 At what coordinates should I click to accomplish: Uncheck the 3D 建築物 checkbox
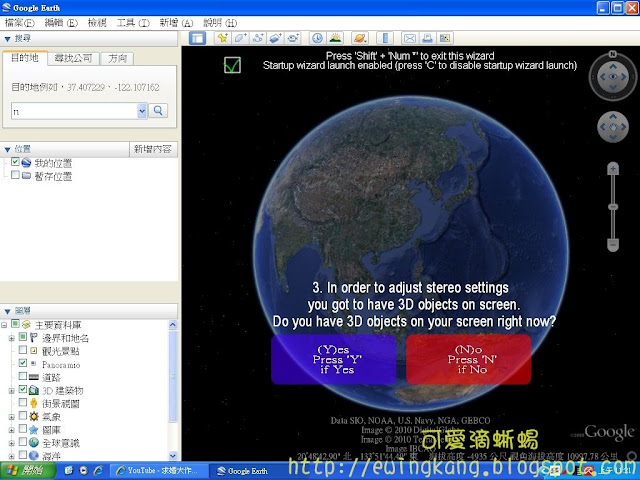[23, 389]
